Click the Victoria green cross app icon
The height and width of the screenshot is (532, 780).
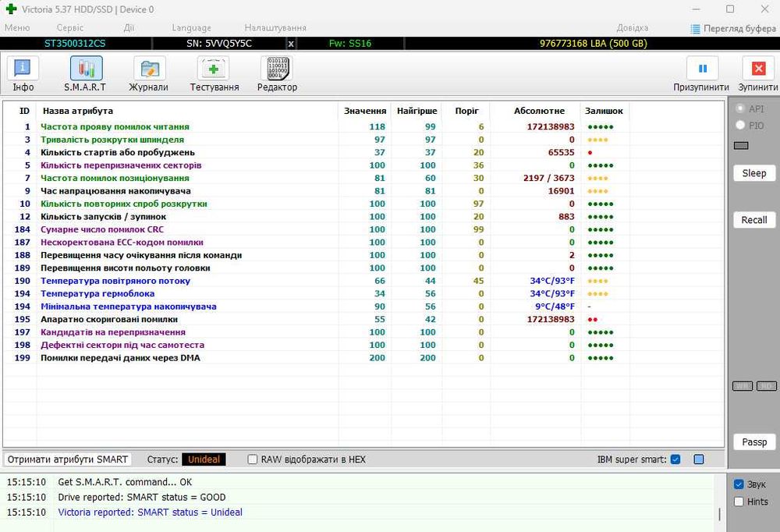[x=11, y=9]
